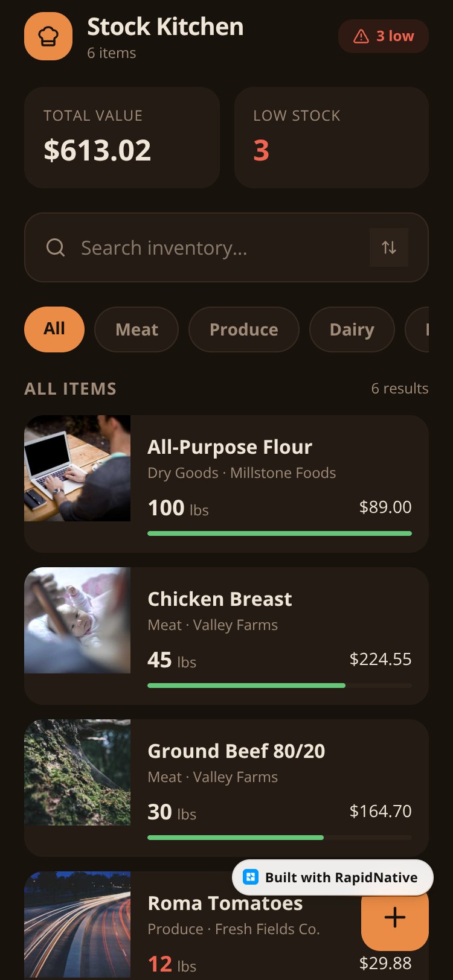The image size is (453, 980).
Task: Tap the sort arrows icon in search bar
Action: (389, 247)
